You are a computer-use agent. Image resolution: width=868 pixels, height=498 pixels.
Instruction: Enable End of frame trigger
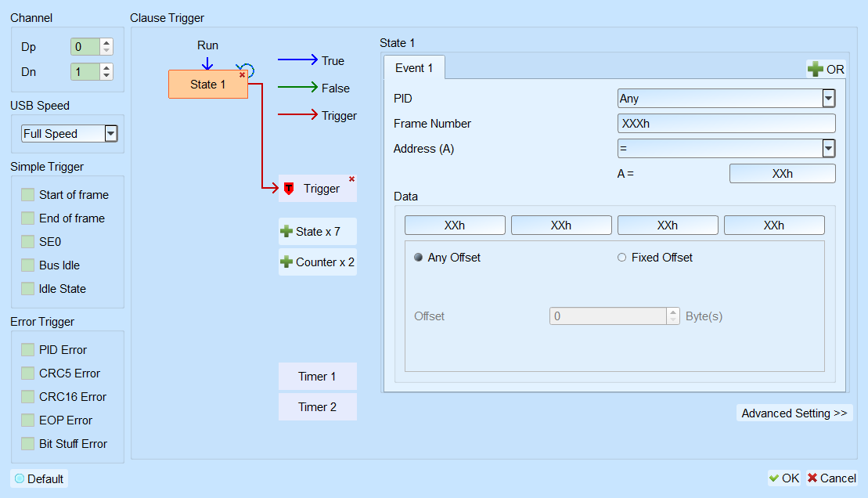(27, 218)
